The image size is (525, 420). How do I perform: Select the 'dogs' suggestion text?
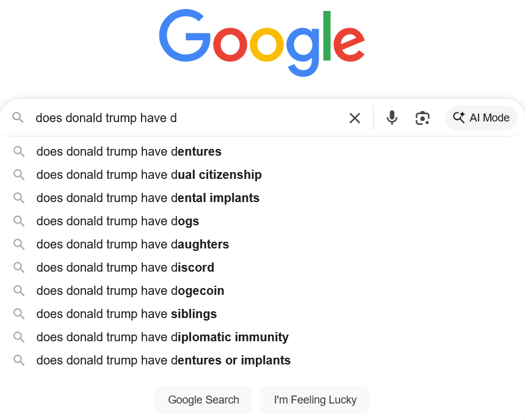click(x=118, y=221)
